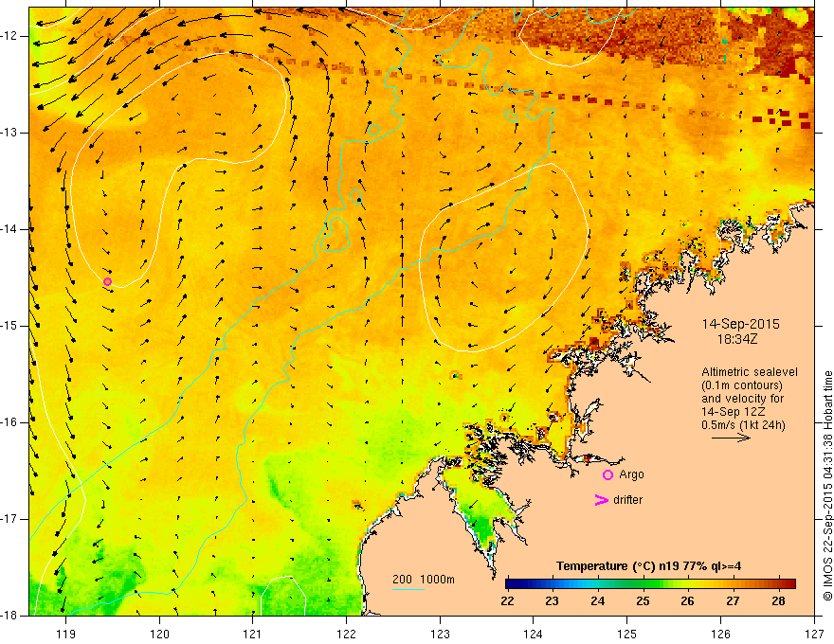Click the magenta Argo float marker on map
The height and width of the screenshot is (644, 834).
click(107, 281)
